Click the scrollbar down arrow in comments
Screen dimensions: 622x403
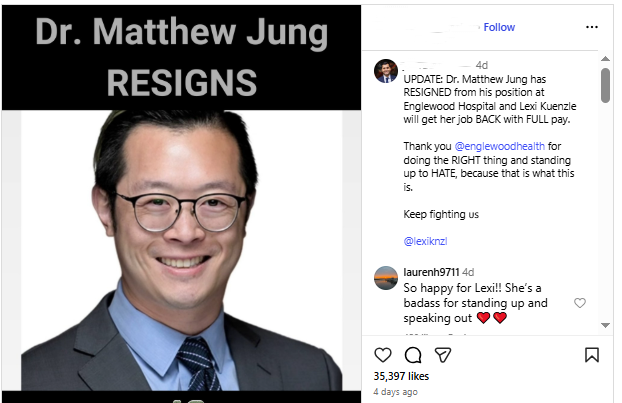pyautogui.click(x=605, y=325)
